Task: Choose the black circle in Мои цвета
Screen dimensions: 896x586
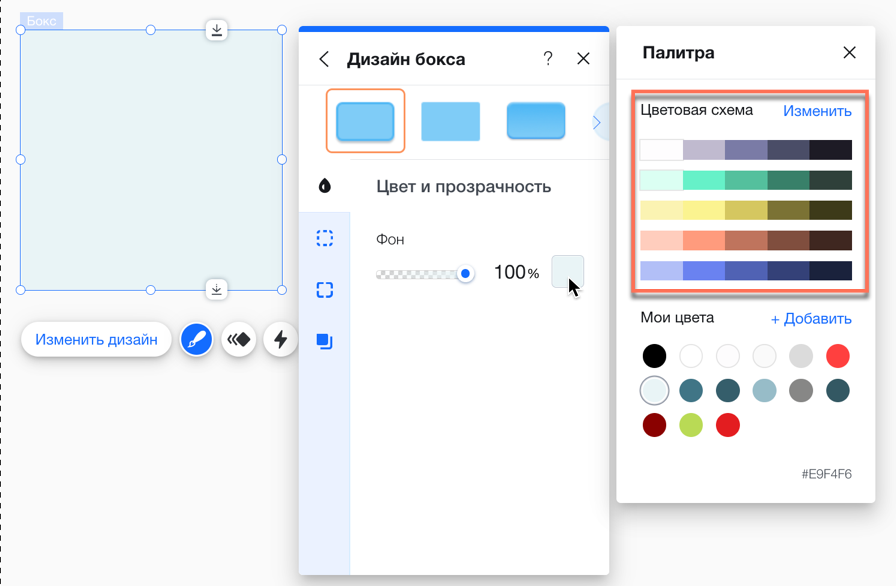Action: 654,356
